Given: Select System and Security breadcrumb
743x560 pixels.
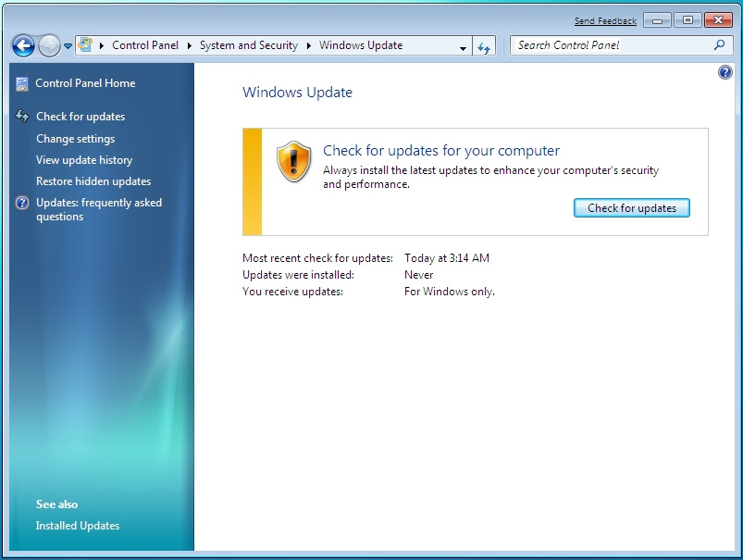Looking at the screenshot, I should point(249,45).
